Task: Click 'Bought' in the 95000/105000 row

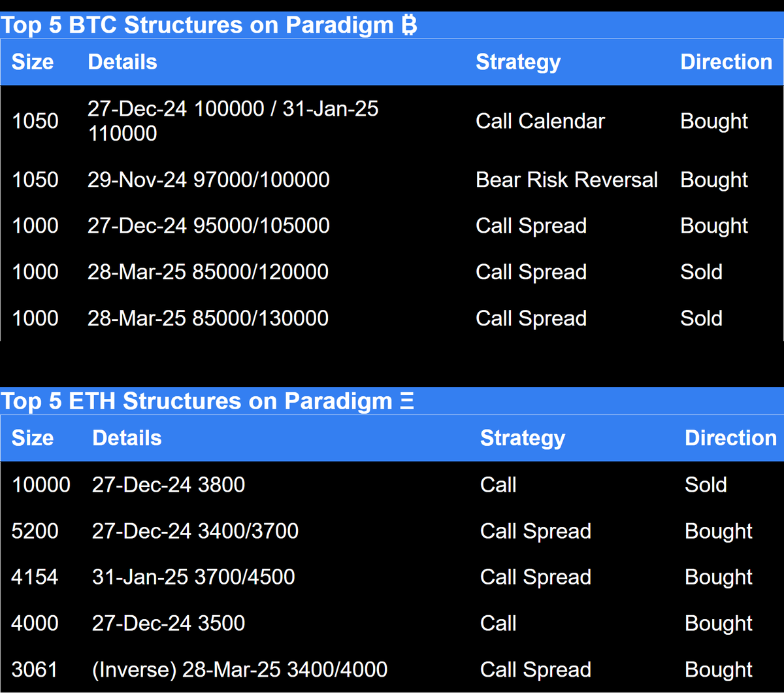Action: tap(714, 226)
